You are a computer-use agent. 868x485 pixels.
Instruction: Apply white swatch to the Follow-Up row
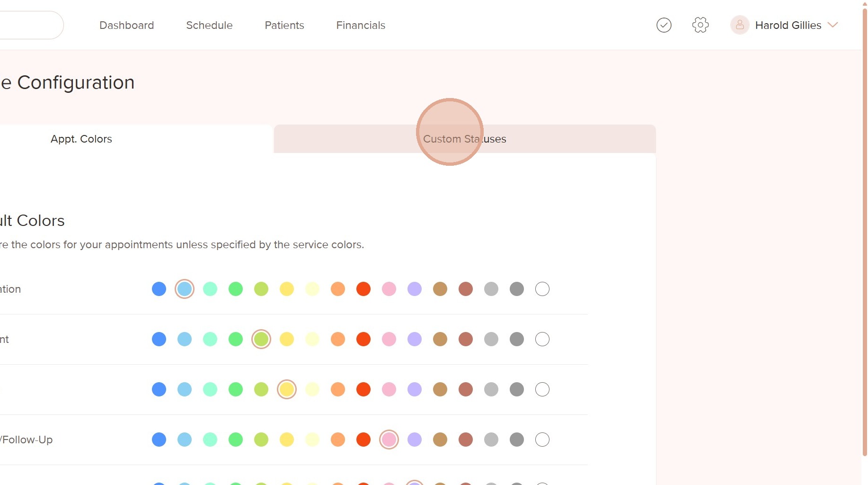542,440
